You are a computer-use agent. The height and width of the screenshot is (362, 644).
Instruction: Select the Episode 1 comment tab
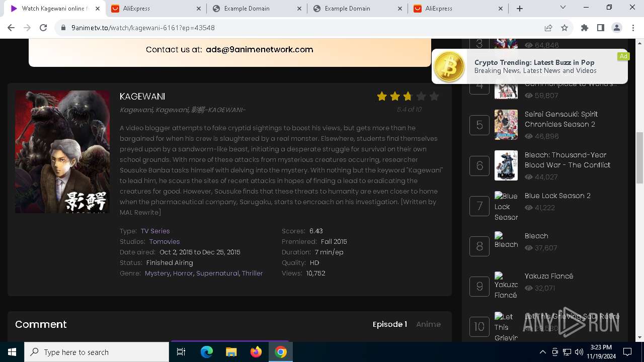click(x=389, y=324)
